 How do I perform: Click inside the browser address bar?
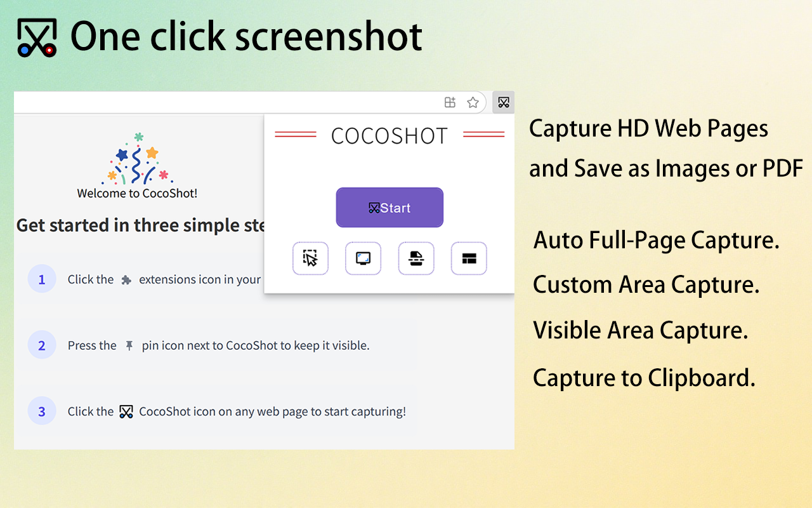click(250, 102)
